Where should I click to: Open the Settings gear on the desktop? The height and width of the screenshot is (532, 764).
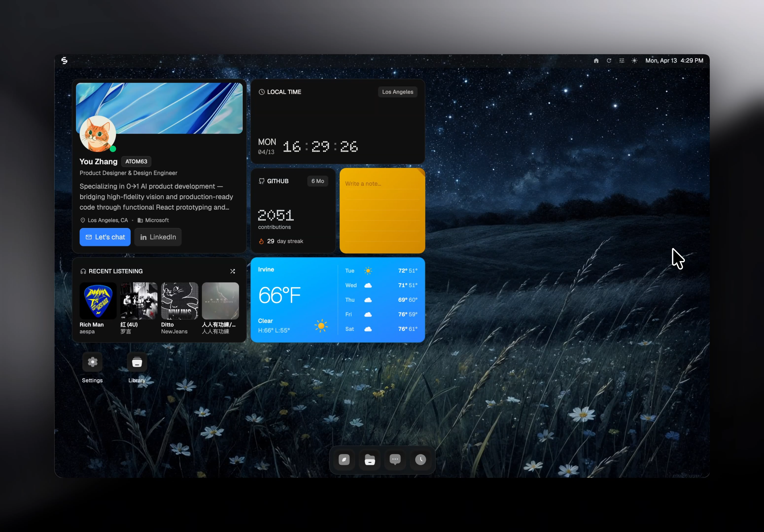92,362
